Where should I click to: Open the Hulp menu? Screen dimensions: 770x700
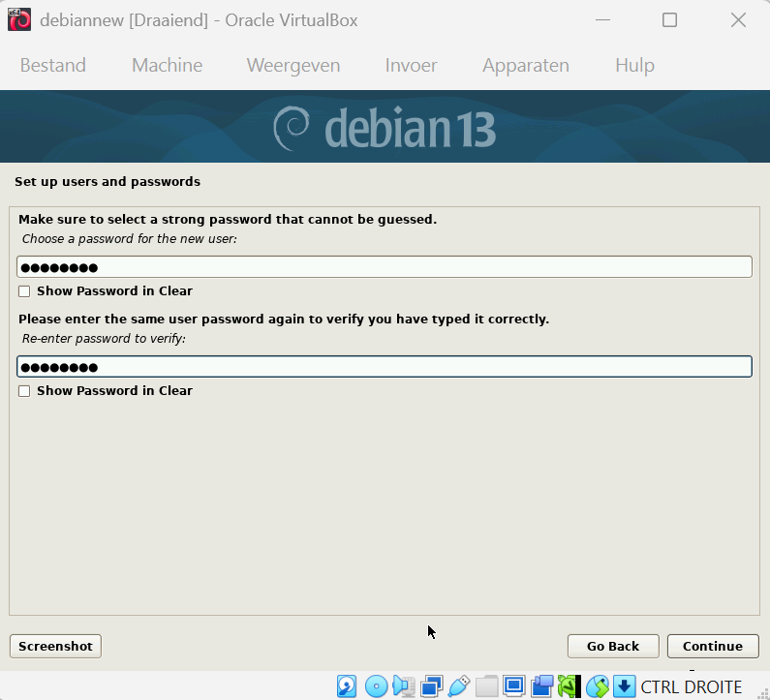(634, 65)
